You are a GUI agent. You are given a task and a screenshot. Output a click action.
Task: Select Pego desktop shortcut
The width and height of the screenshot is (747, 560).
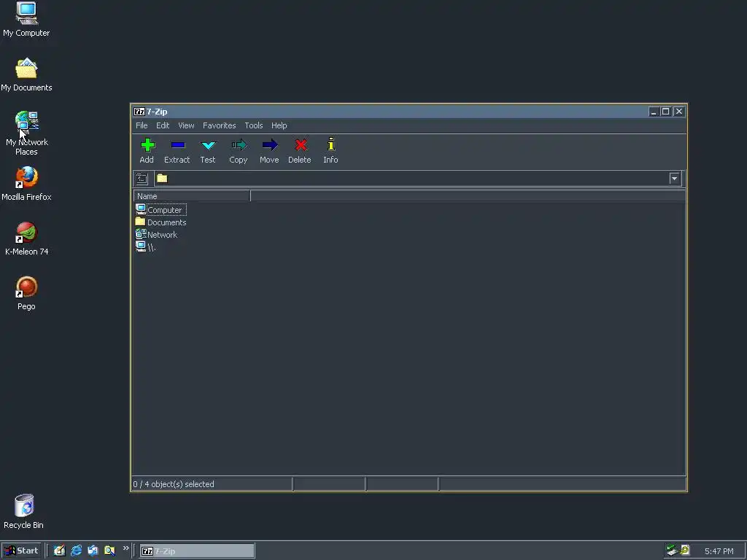click(x=26, y=293)
